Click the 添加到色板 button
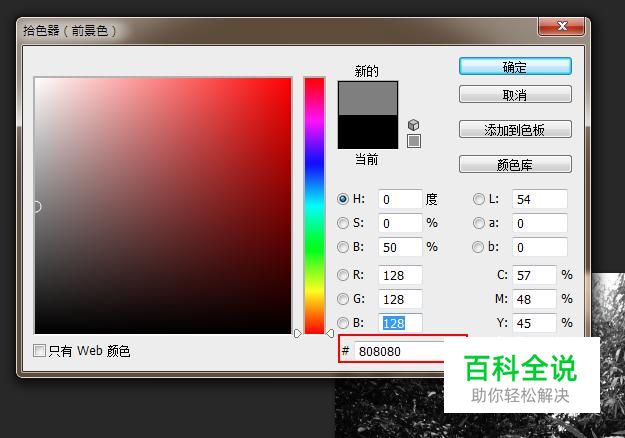 click(x=515, y=130)
